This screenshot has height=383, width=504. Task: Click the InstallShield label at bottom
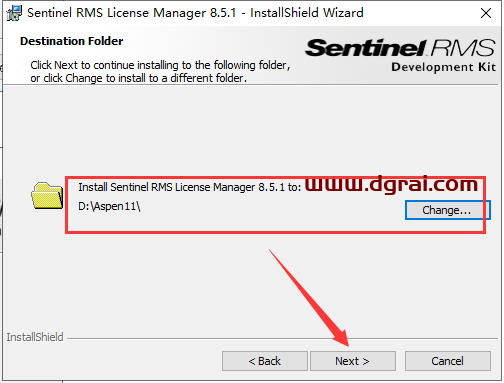pos(35,337)
